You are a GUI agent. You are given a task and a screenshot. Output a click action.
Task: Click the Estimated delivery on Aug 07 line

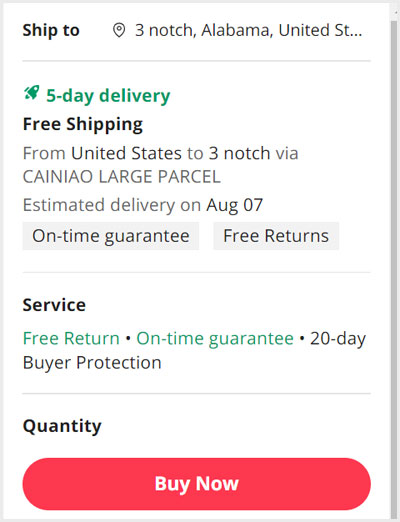click(x=143, y=205)
